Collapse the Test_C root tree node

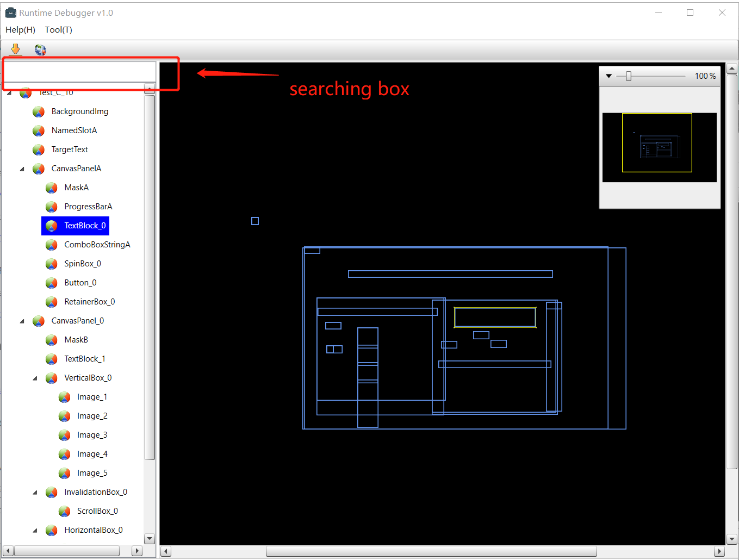(x=9, y=93)
